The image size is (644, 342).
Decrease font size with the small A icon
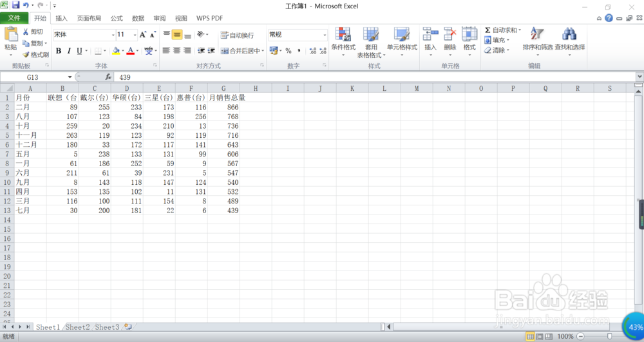(x=153, y=35)
